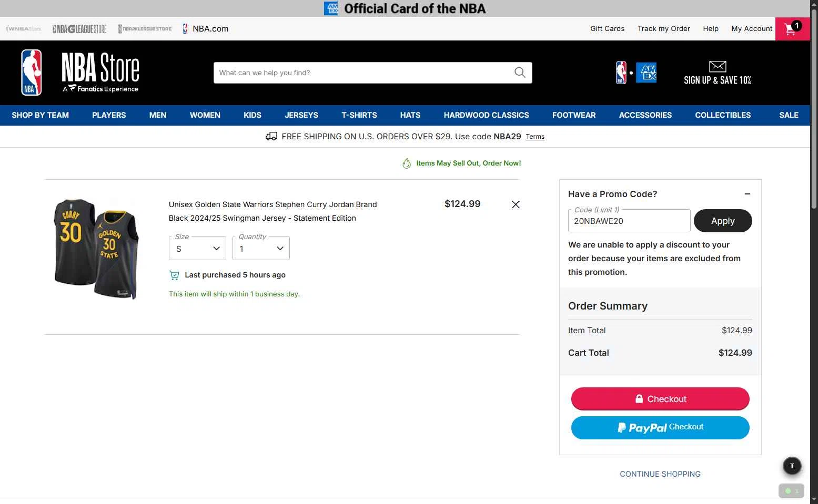Open My Account link
This screenshot has width=818, height=504.
[x=752, y=29]
